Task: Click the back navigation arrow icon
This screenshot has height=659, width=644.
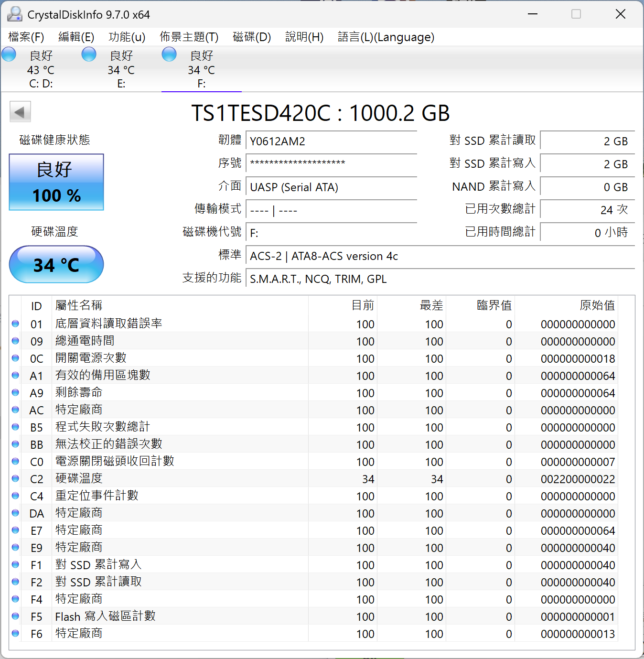Action: coord(20,111)
